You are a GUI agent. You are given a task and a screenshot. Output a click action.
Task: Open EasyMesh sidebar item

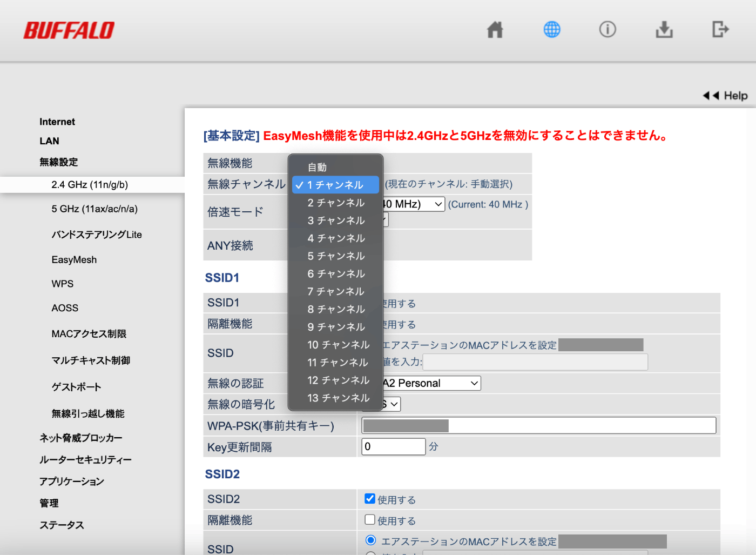coord(74,260)
